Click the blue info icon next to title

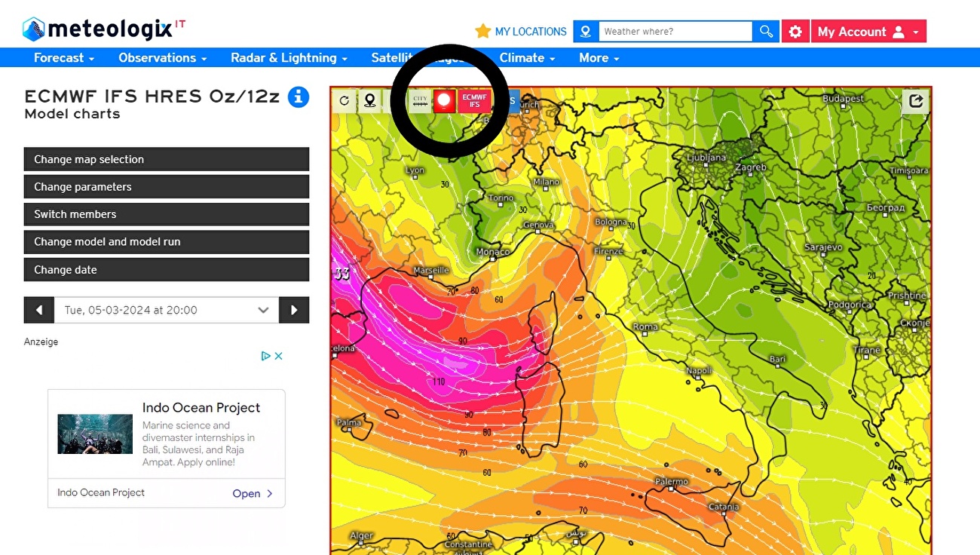point(299,97)
